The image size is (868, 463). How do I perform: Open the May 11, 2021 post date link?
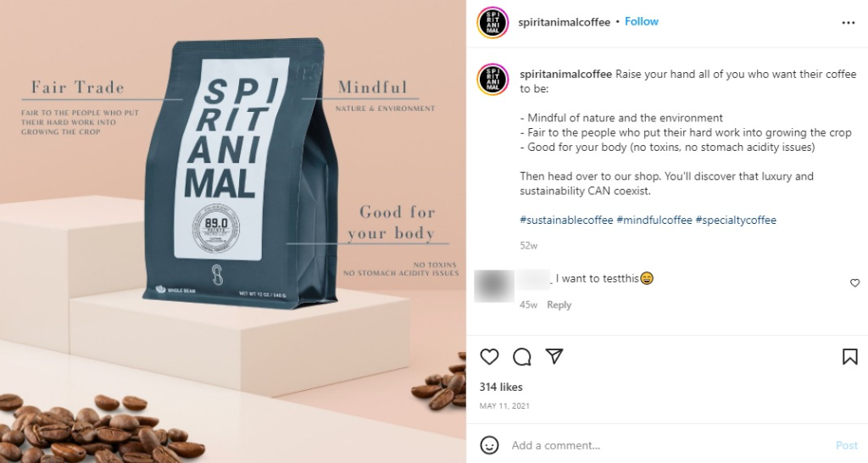[x=504, y=406]
